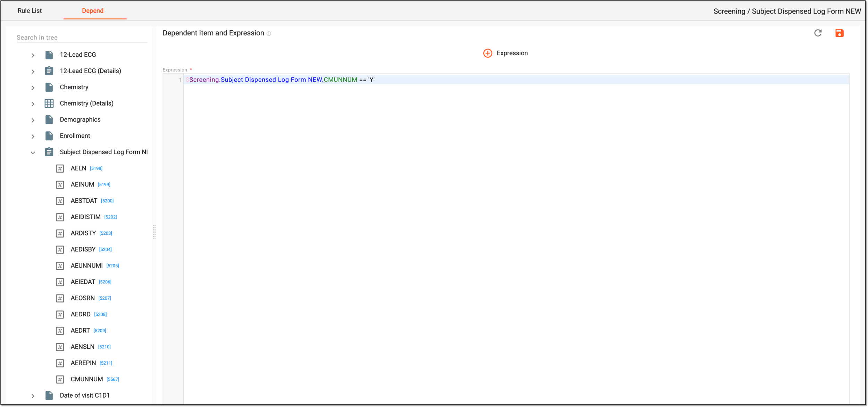Expand the Demographics tree node

click(33, 120)
